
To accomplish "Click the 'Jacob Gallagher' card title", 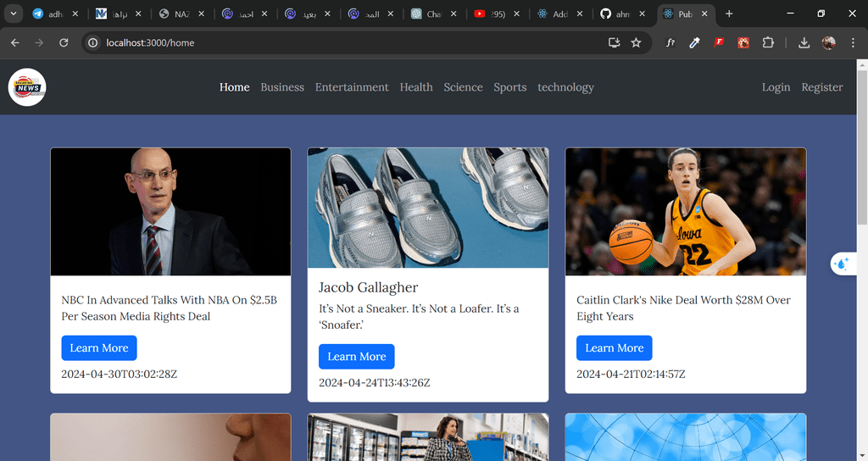I will tap(368, 287).
